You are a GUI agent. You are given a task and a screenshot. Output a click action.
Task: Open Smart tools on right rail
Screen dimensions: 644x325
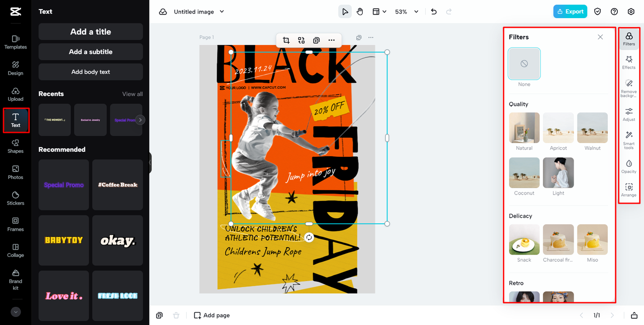point(629,140)
